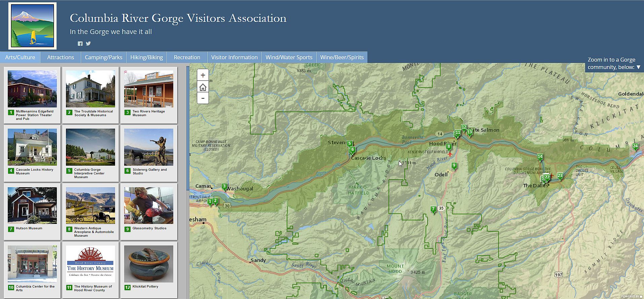Open Söderberg Gallery and Studio title
644x299 pixels.
[x=150, y=171]
